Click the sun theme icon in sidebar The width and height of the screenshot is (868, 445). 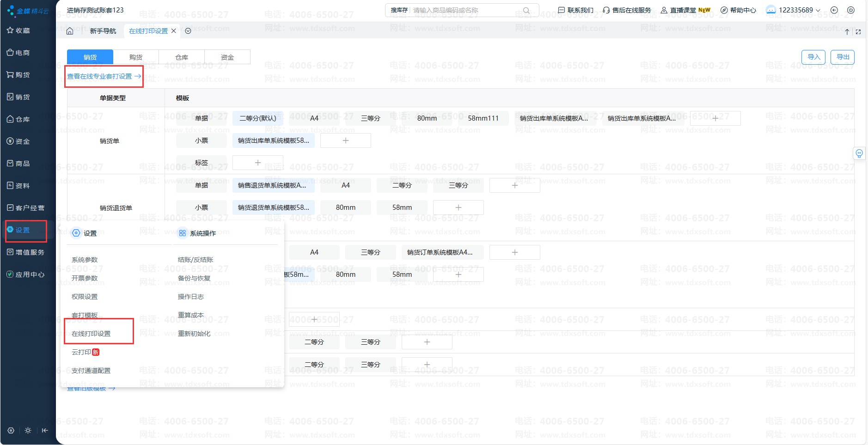click(x=28, y=430)
